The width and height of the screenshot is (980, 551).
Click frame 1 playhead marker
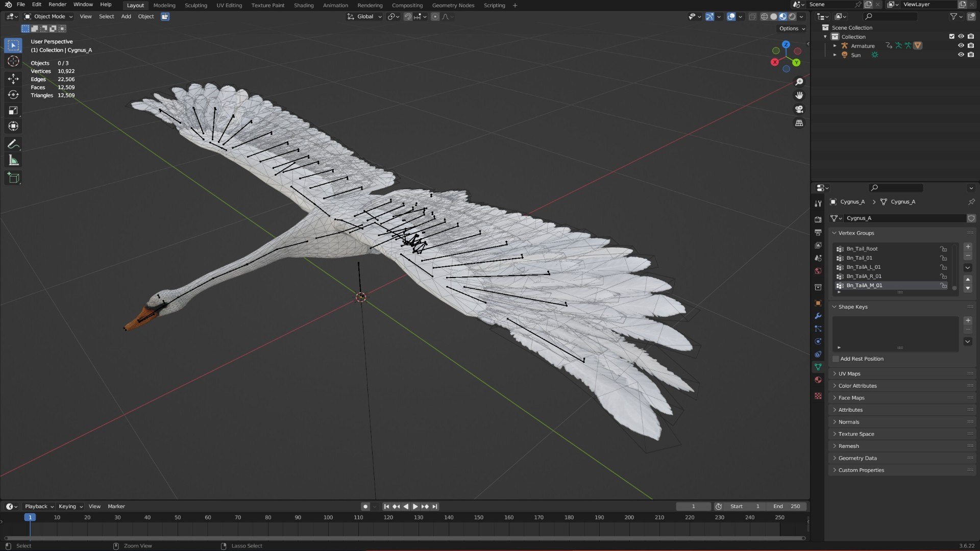click(30, 517)
